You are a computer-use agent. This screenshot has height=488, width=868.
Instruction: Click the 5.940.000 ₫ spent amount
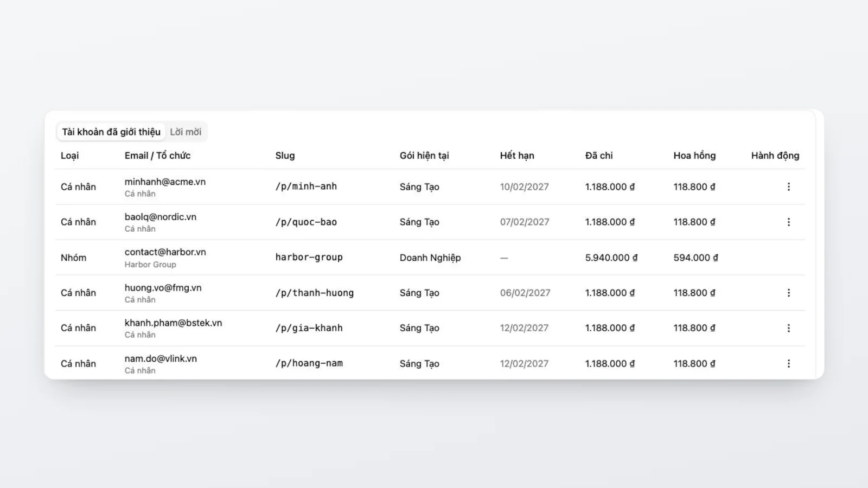(x=611, y=258)
